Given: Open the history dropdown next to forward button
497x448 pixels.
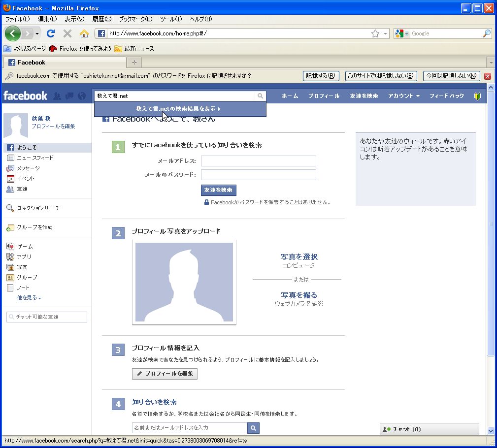Looking at the screenshot, I should click(37, 33).
